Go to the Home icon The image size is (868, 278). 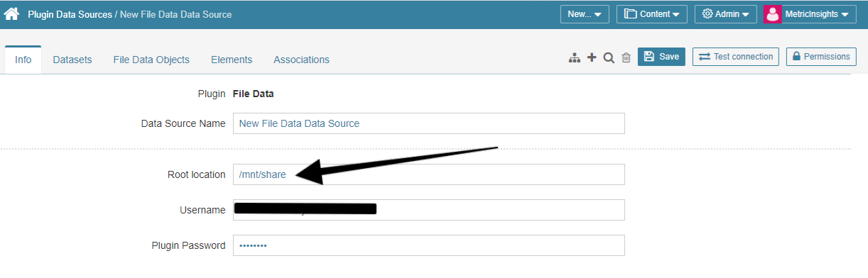click(11, 13)
